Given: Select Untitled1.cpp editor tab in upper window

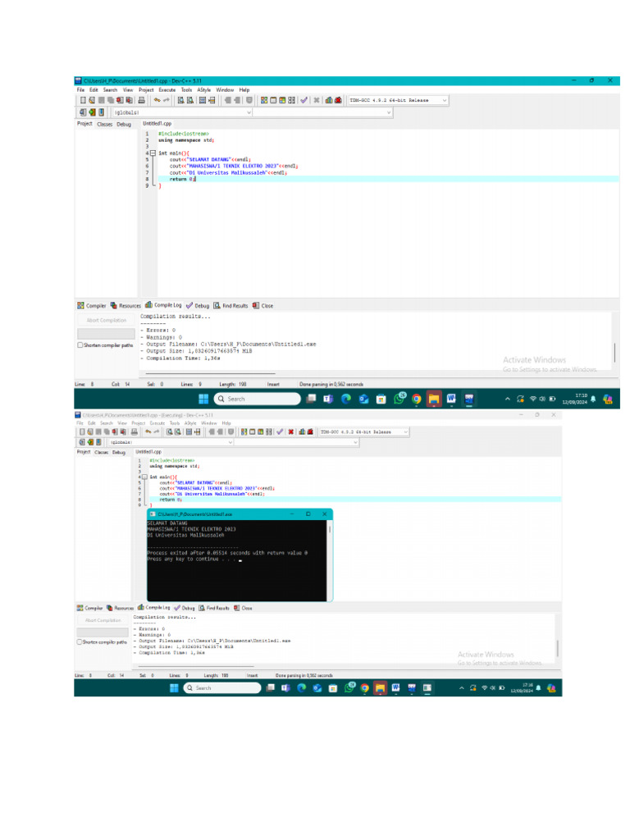Looking at the screenshot, I should [x=157, y=124].
